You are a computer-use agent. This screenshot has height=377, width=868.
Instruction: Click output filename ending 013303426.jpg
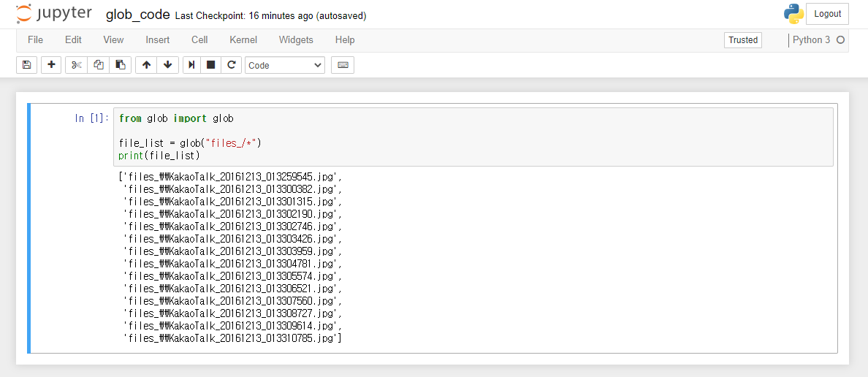pos(233,239)
